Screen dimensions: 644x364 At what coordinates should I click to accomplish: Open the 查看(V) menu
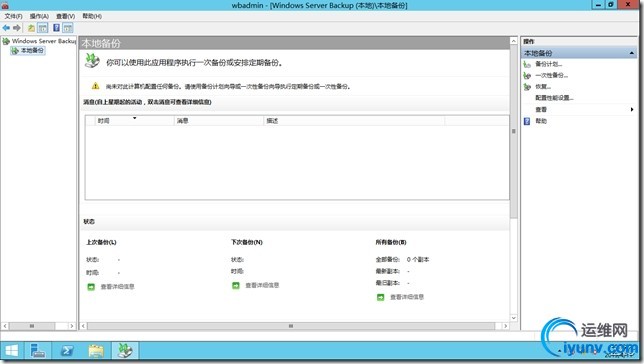tap(65, 16)
